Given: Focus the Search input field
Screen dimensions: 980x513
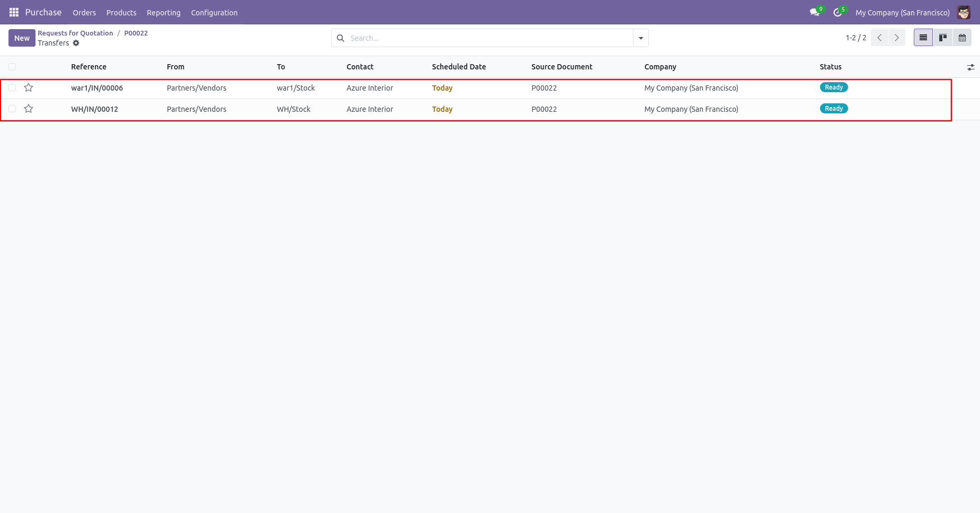Looking at the screenshot, I should pyautogui.click(x=490, y=38).
